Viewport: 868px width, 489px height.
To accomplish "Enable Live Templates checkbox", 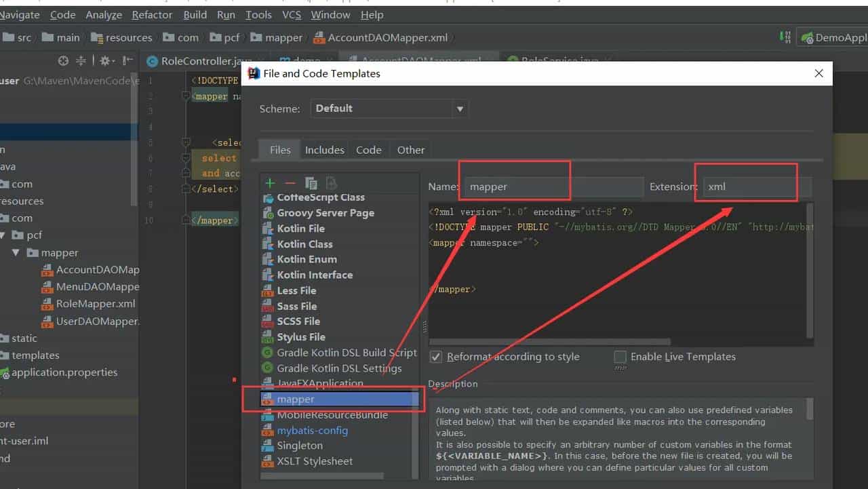I will coord(620,357).
